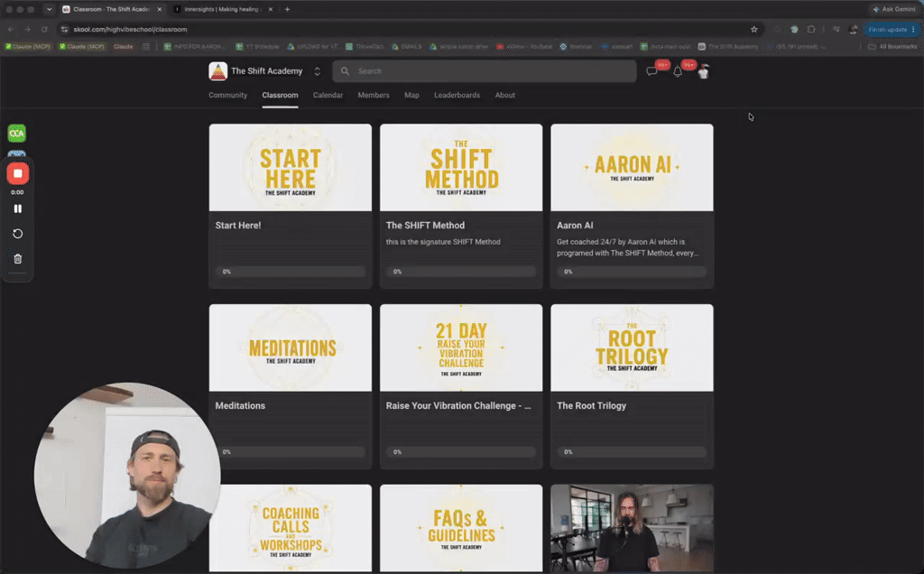
Task: Click The SHIFT Method progress bar
Action: 461,272
